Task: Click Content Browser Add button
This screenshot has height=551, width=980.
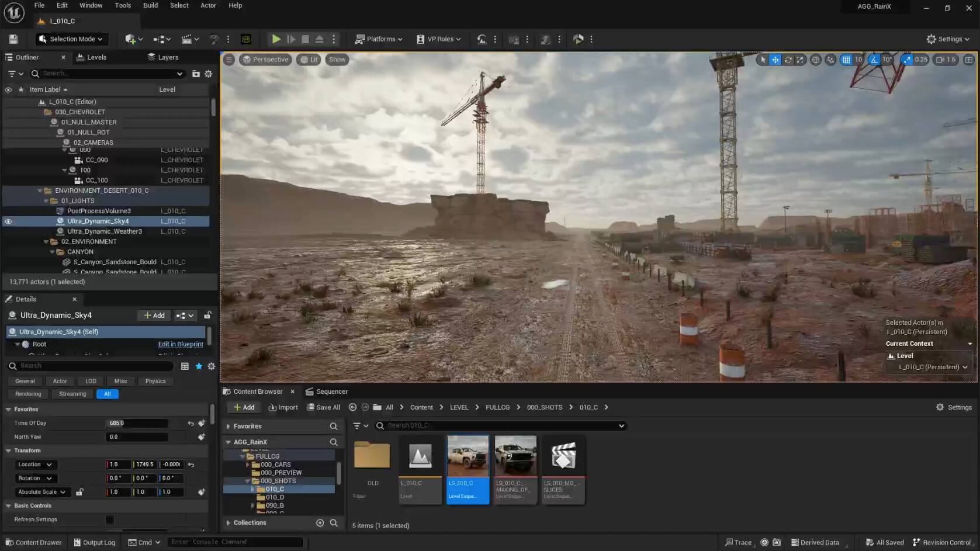Action: (244, 407)
